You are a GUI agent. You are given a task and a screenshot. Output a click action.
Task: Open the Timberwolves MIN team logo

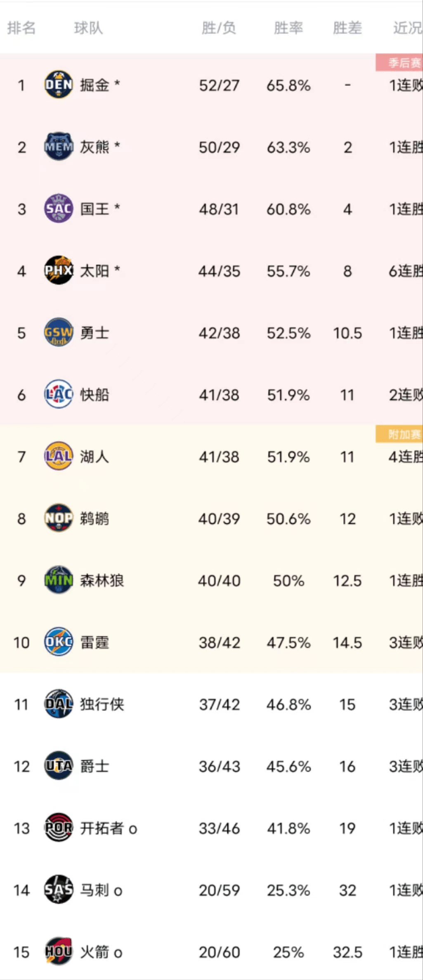(x=59, y=580)
